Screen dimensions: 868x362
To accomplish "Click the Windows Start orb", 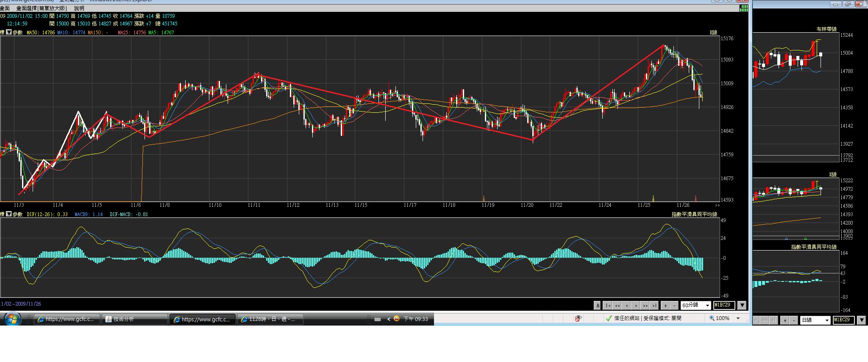I will 12,318.
